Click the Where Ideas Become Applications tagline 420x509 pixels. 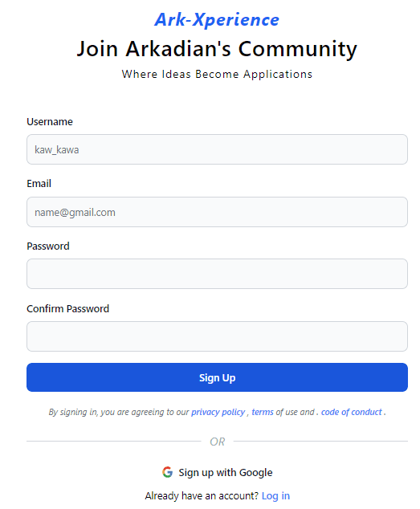217,74
